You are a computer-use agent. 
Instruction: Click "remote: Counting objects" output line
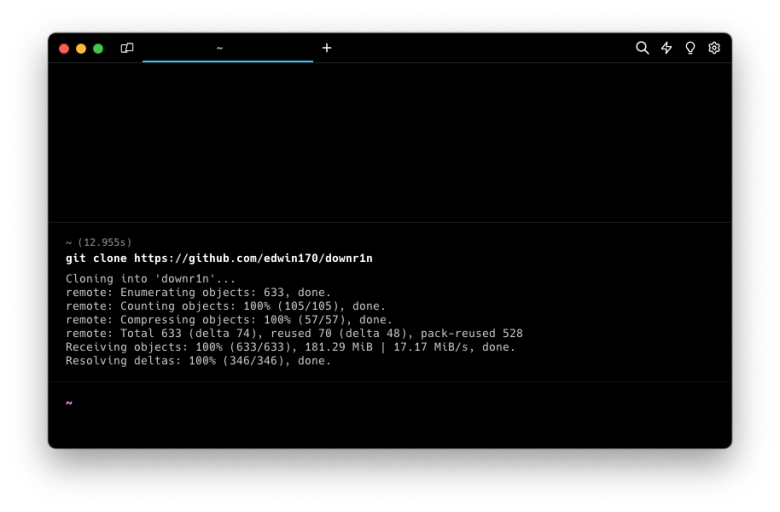225,306
